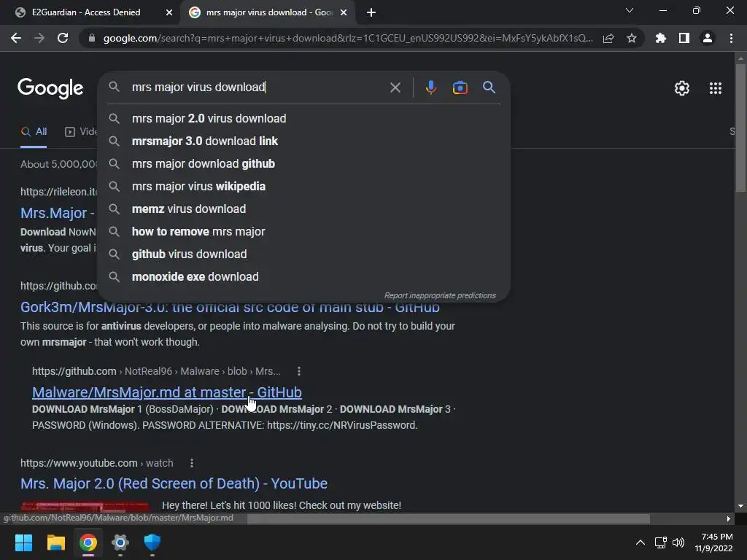
Task: Open Gork3m/MrsMajor-3.0 GitHub result
Action: (x=230, y=308)
